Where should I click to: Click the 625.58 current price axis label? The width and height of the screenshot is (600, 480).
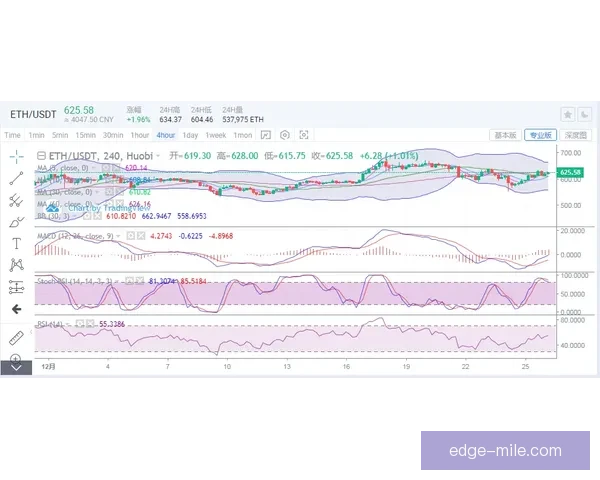(x=570, y=172)
